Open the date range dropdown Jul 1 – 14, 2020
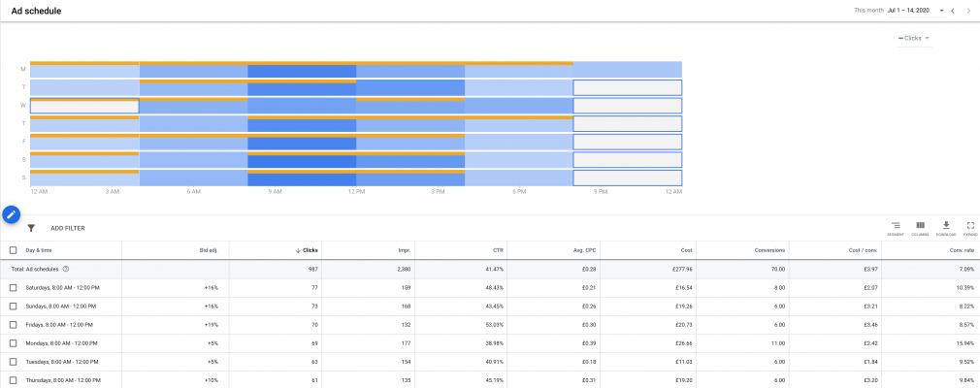Screen dimensions: 980x388 915,11
